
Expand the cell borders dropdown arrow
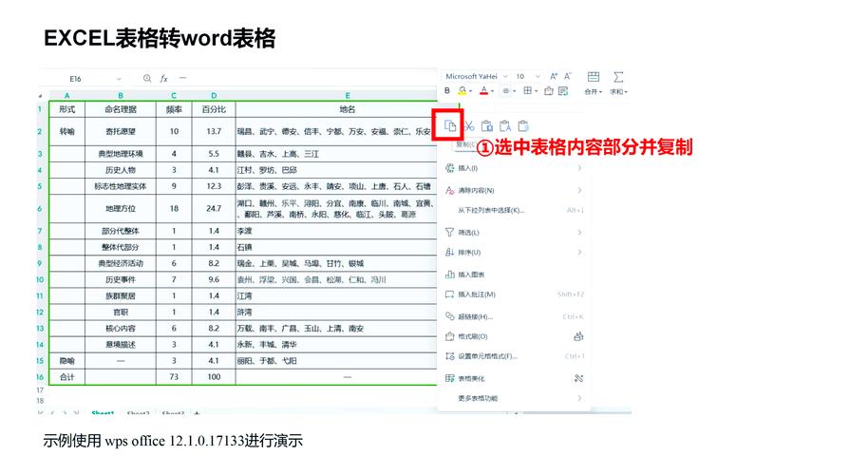tap(536, 91)
